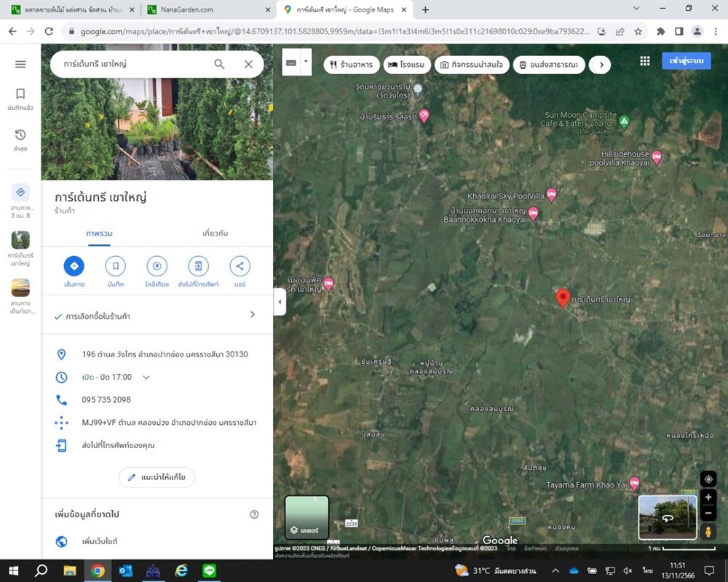728x582 pixels.
Task: Click Tayama Farm Khao Yai marker
Action: (634, 484)
